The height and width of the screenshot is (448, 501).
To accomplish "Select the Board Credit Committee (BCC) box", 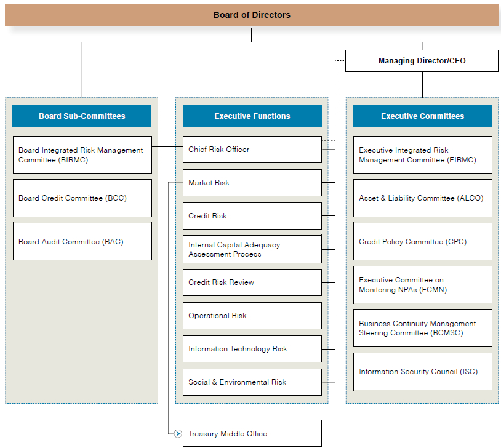I will (82, 198).
